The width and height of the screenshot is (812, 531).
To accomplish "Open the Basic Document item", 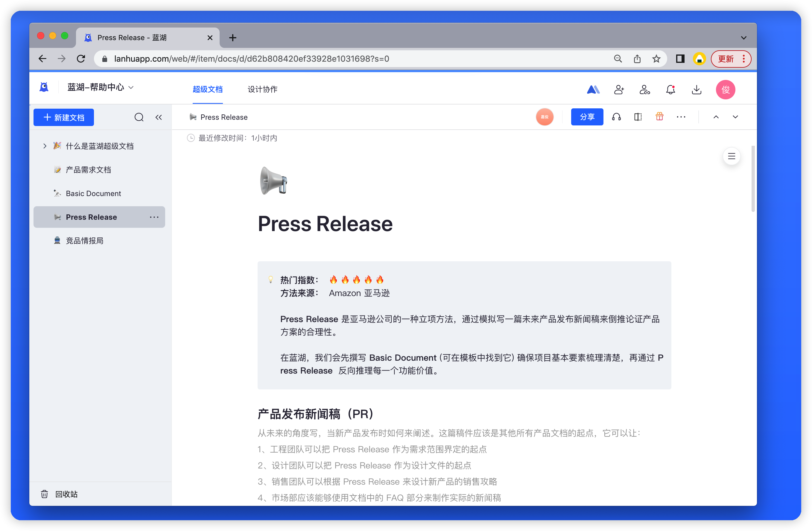I will (93, 193).
